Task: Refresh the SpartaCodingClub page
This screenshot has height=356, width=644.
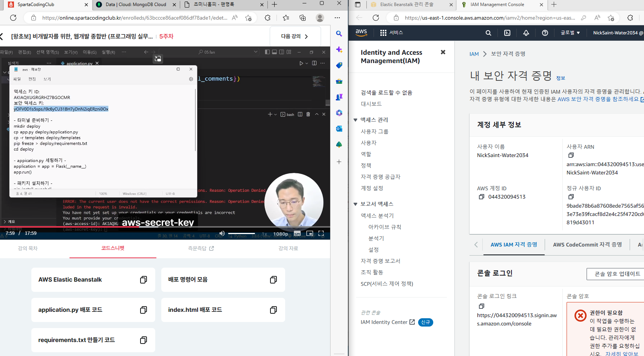Action: tap(13, 18)
